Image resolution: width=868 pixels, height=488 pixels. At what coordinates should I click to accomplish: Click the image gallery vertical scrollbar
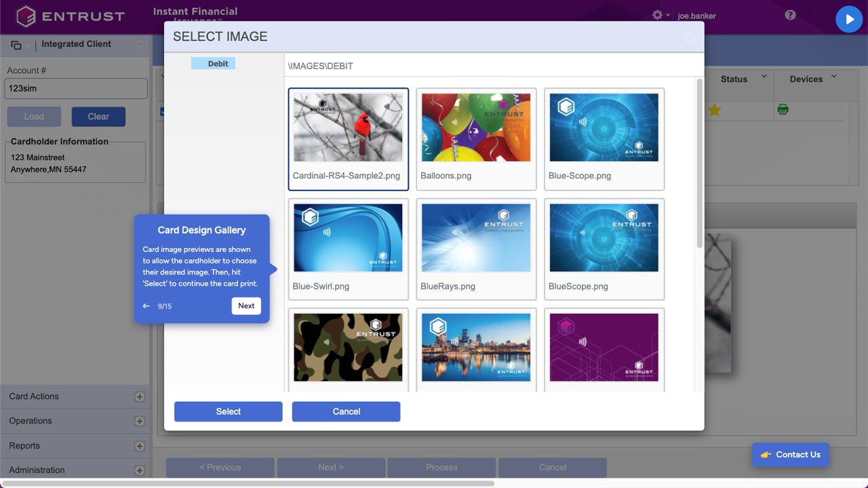click(x=699, y=163)
